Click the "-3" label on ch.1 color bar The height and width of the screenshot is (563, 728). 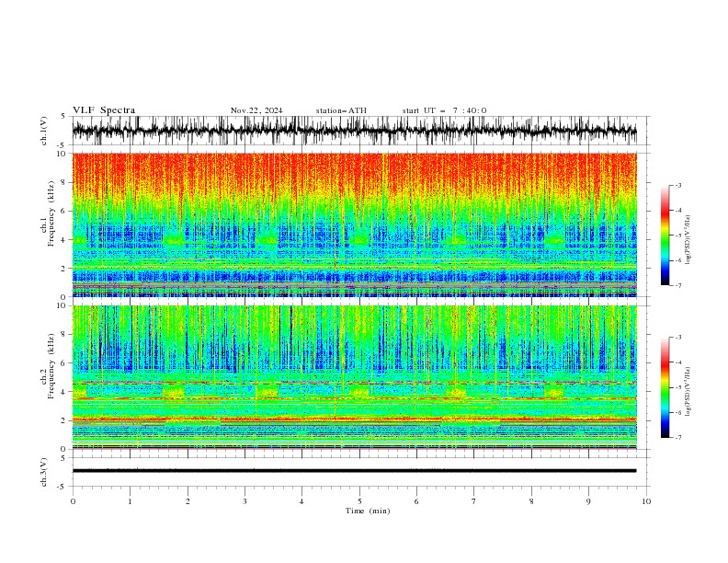(678, 186)
